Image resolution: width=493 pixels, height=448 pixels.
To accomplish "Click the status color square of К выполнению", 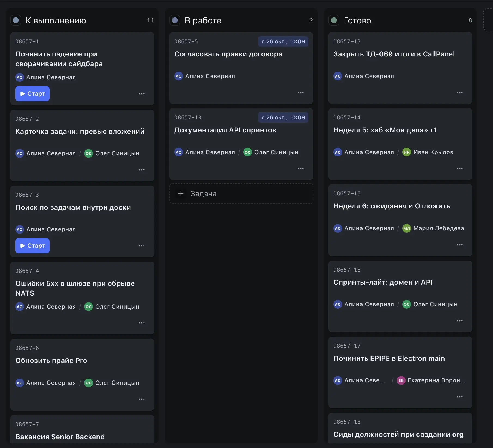I will (x=16, y=20).
